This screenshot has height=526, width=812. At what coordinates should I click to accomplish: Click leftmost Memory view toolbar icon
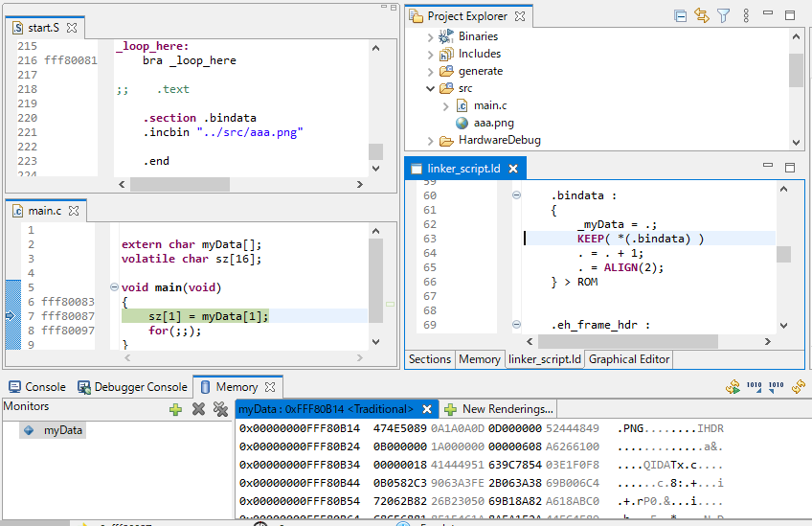click(733, 387)
